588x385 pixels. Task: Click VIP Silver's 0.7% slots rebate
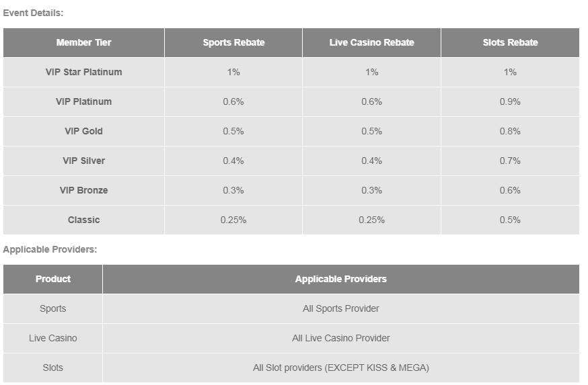click(x=510, y=161)
